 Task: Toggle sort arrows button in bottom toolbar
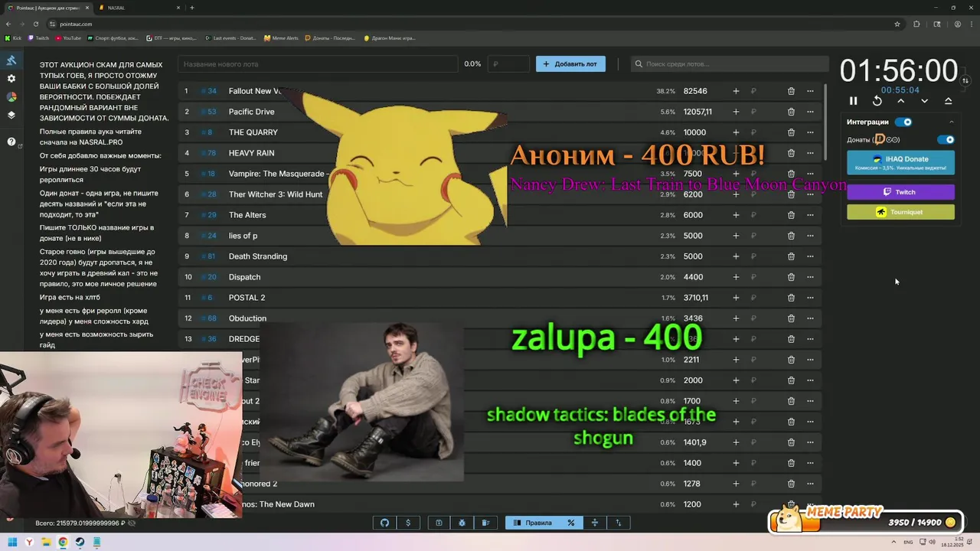[619, 523]
